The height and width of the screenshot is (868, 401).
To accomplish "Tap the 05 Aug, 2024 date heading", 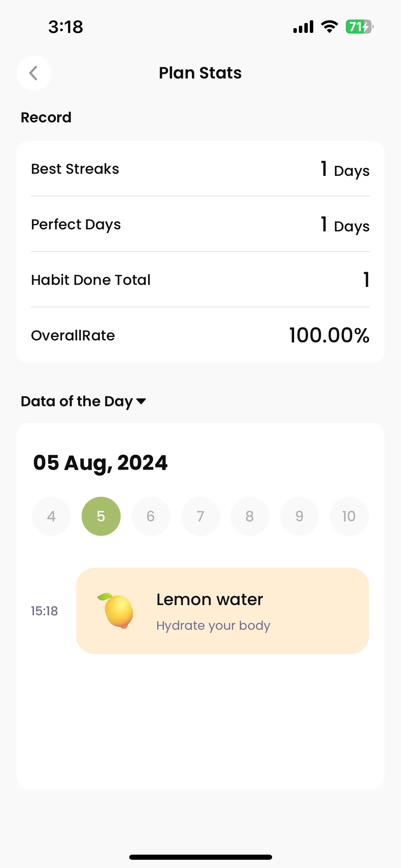I will click(100, 463).
